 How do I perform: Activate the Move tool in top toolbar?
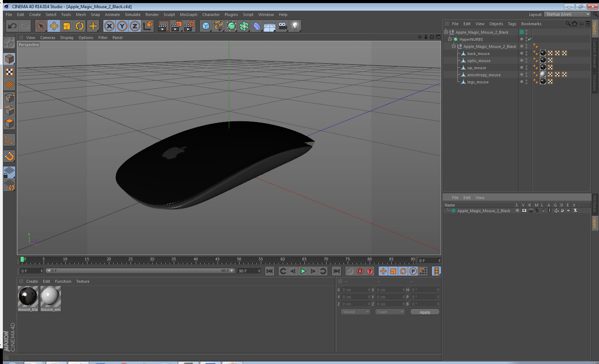pos(54,26)
